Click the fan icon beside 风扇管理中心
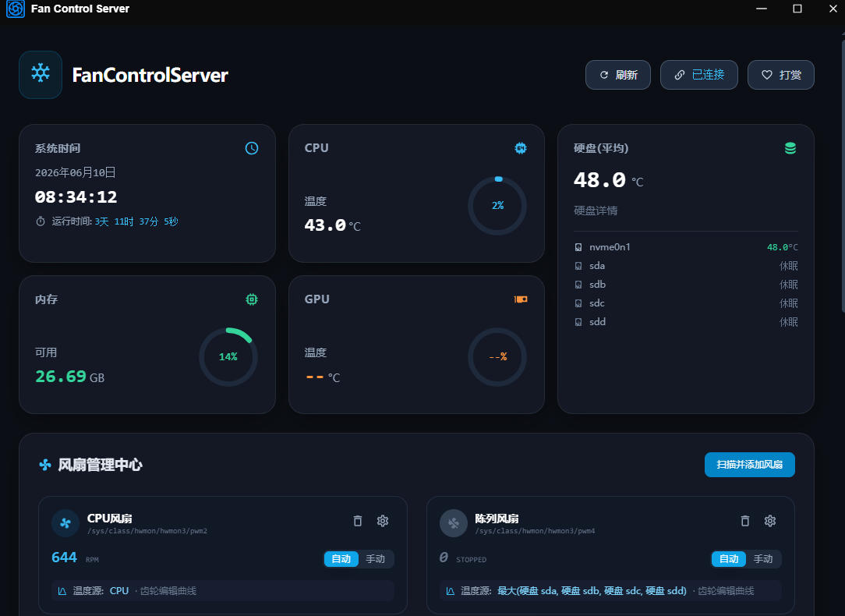This screenshot has width=845, height=616. [45, 465]
